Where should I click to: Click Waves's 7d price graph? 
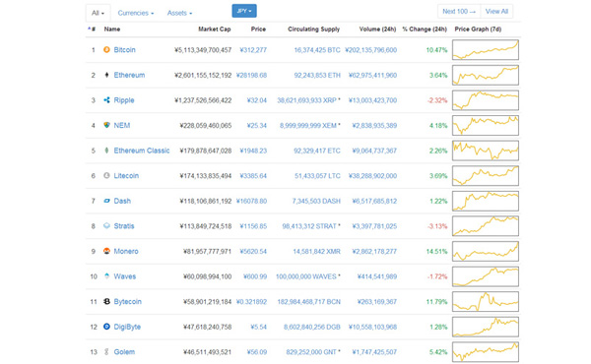coord(486,276)
